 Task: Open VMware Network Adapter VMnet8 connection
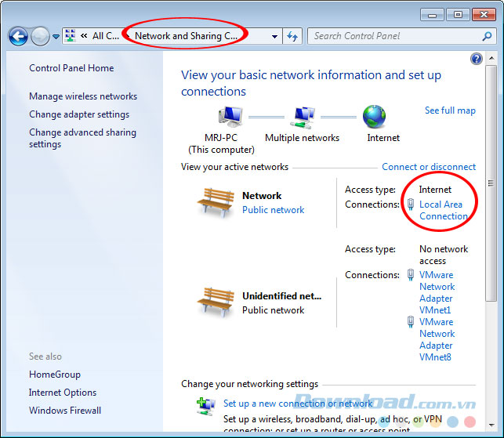click(x=437, y=339)
